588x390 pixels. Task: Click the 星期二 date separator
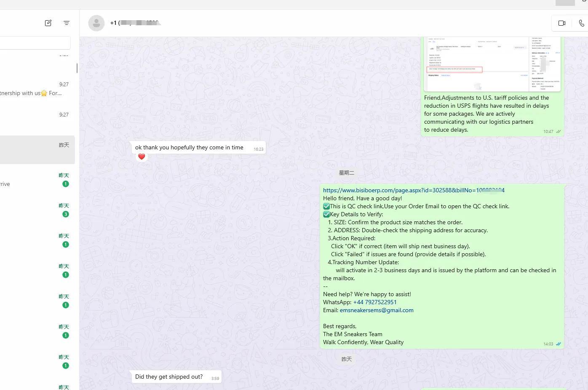coord(347,173)
